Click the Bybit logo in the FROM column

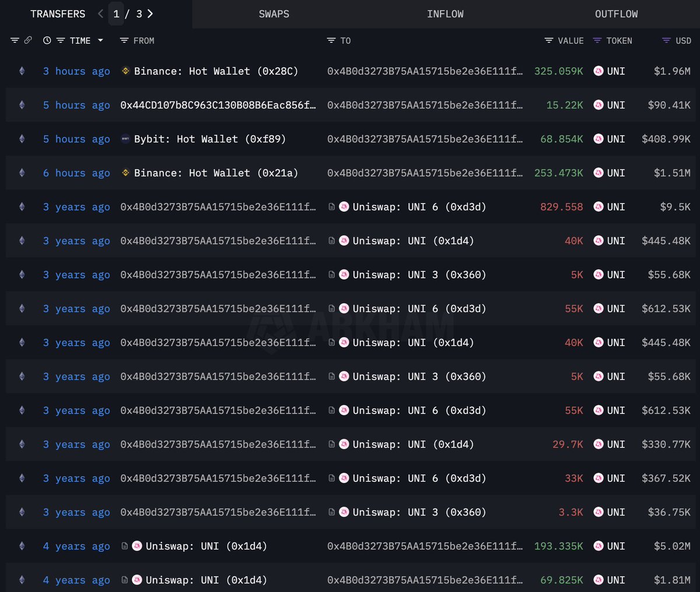coord(125,139)
